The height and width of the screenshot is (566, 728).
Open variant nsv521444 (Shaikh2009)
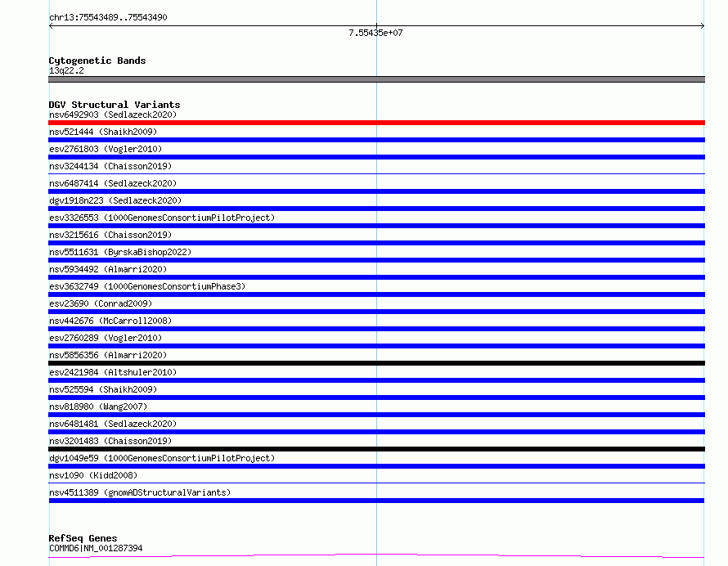(103, 132)
